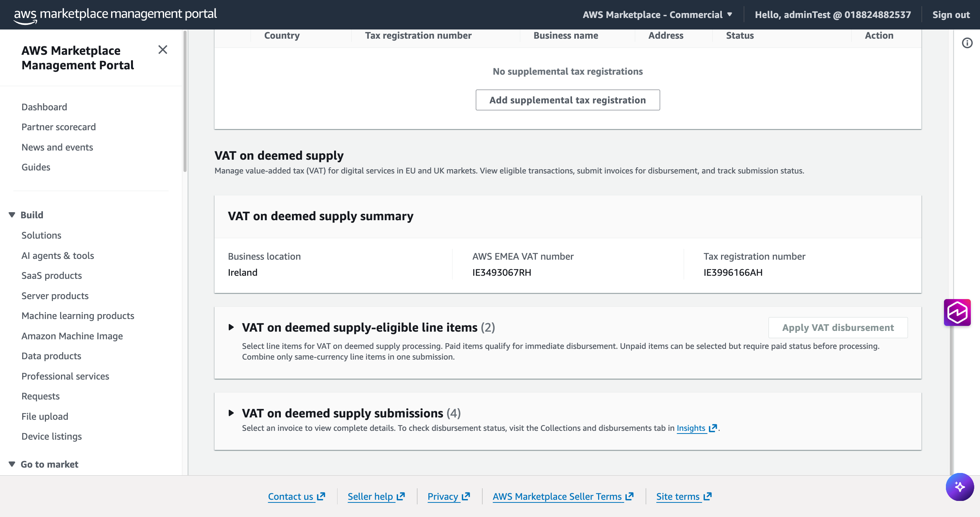The width and height of the screenshot is (980, 517).
Task: Open Site terms footer link
Action: (684, 496)
